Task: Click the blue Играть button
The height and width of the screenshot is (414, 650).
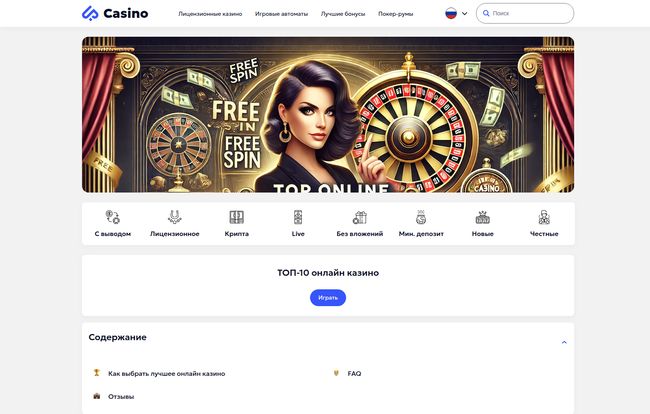Action: coord(328,298)
